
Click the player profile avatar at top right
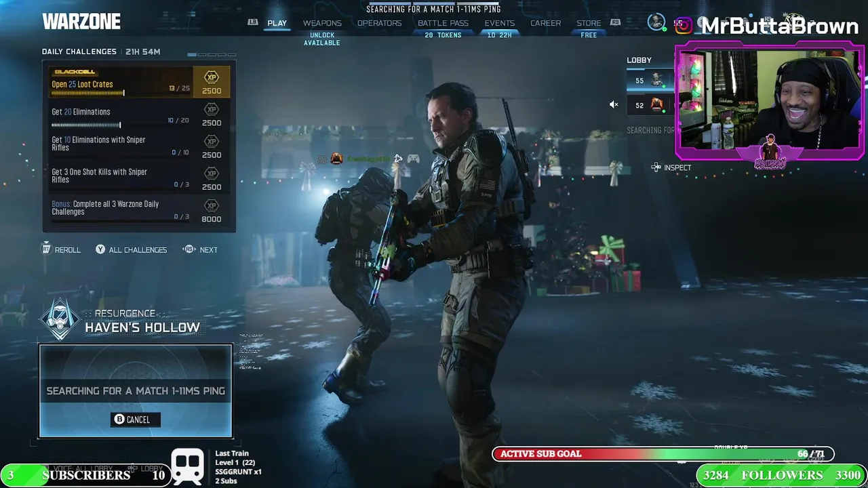[656, 22]
